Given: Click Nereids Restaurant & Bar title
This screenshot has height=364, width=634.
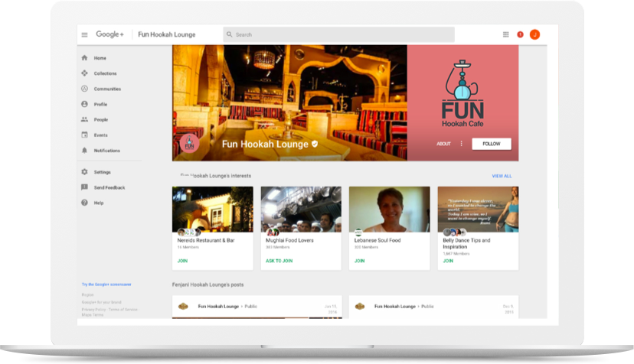Looking at the screenshot, I should pos(206,240).
